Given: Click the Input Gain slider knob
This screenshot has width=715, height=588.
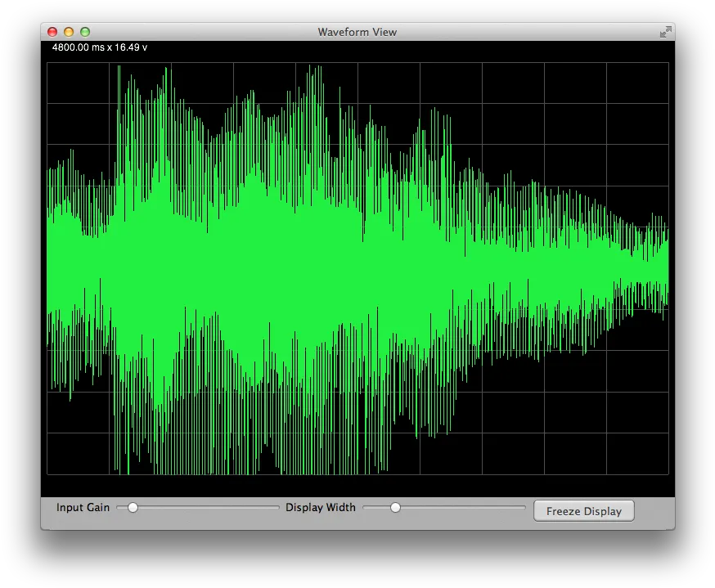Looking at the screenshot, I should (x=133, y=507).
